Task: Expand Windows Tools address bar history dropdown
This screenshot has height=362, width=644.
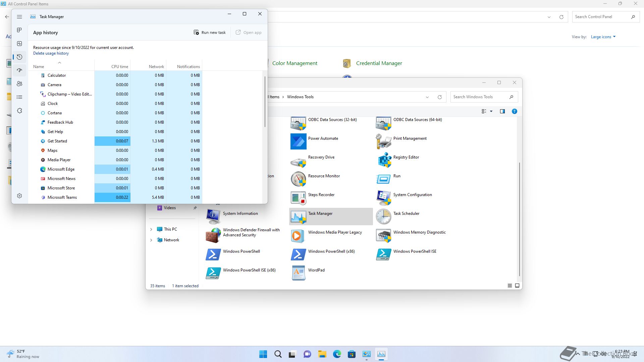Action: (427, 97)
